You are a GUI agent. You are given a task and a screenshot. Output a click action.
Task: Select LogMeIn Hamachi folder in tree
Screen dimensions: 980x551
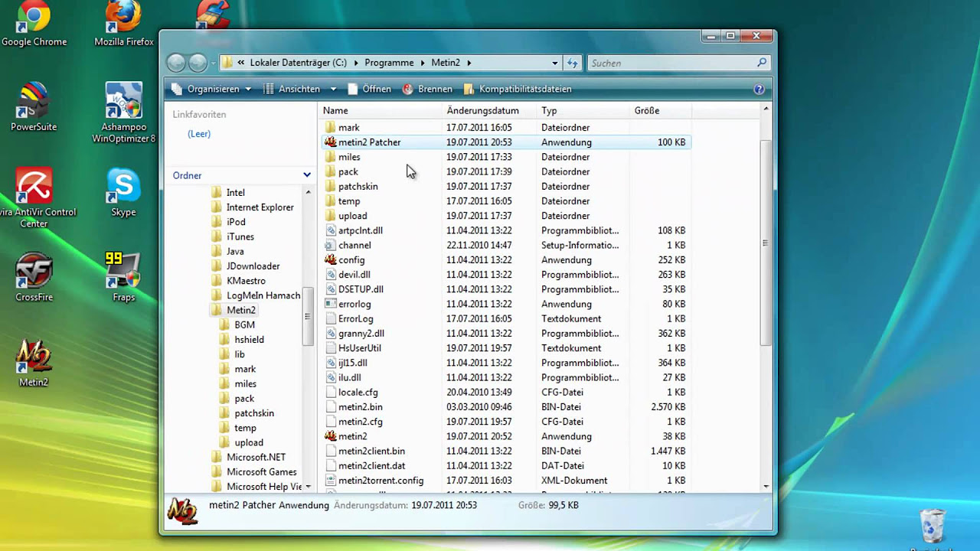[x=263, y=295]
